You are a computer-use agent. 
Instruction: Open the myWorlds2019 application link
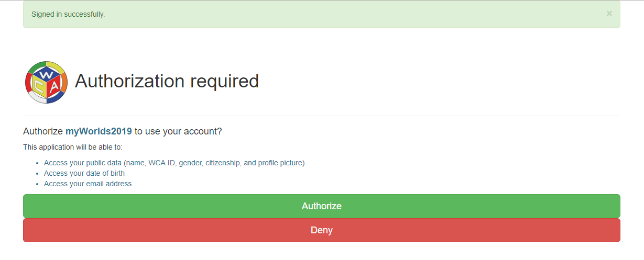(99, 131)
